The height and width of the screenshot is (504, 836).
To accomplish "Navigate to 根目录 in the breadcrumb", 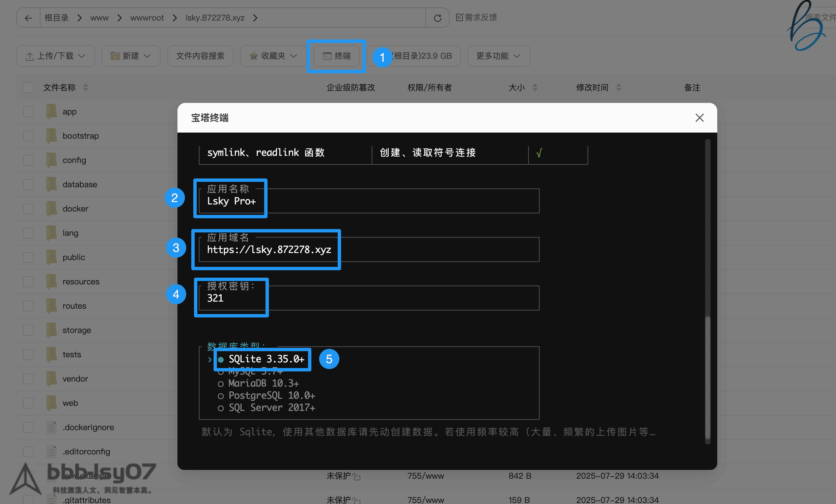I will [x=56, y=18].
